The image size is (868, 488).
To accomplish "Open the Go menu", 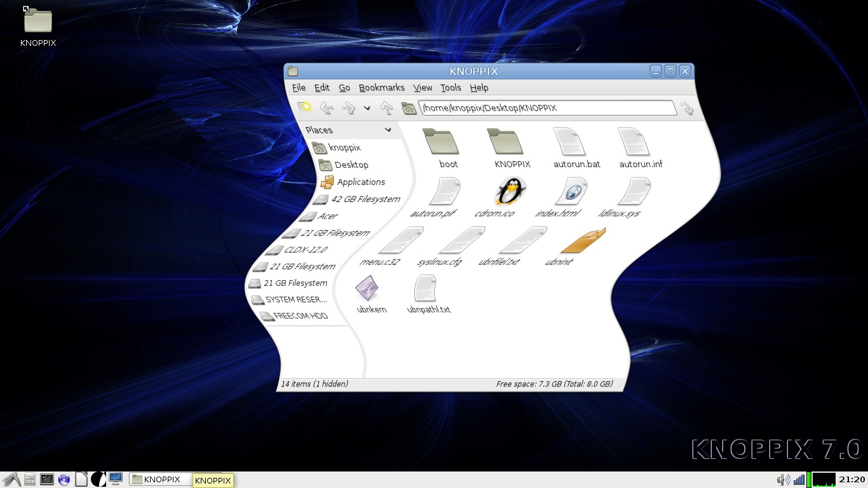I will tap(344, 88).
